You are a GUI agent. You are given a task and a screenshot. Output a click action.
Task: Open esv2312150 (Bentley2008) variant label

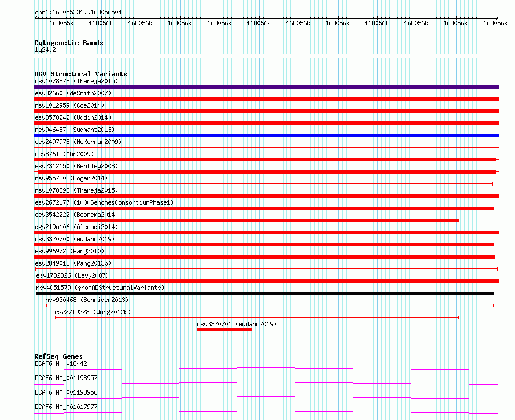76,166
